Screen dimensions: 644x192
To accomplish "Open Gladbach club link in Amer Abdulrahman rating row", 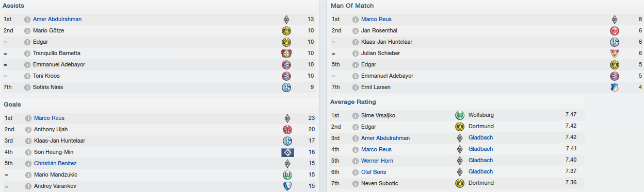I will coord(480,138).
